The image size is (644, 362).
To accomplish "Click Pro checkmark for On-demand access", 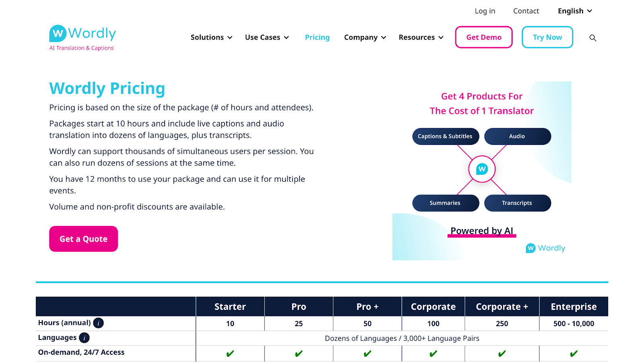I will pyautogui.click(x=299, y=354).
